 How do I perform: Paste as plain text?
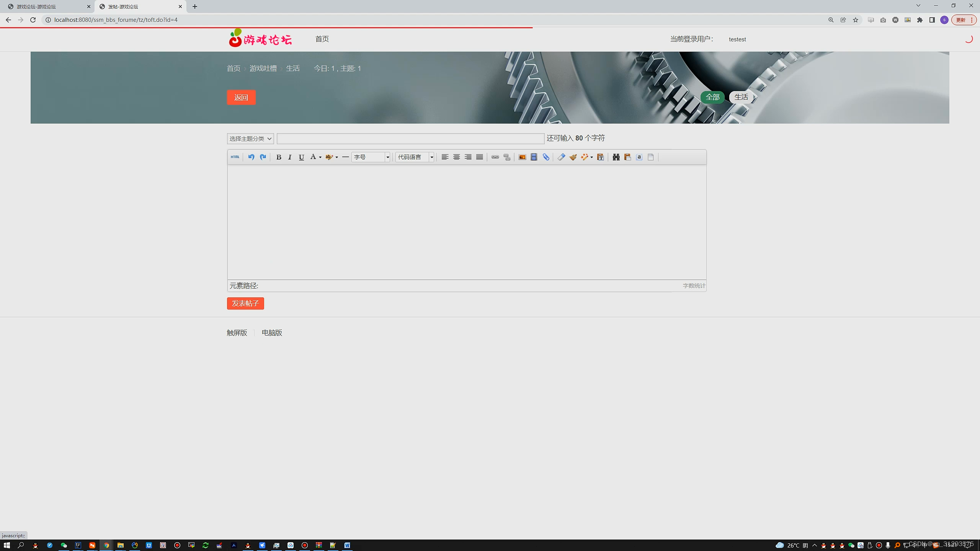tap(600, 157)
